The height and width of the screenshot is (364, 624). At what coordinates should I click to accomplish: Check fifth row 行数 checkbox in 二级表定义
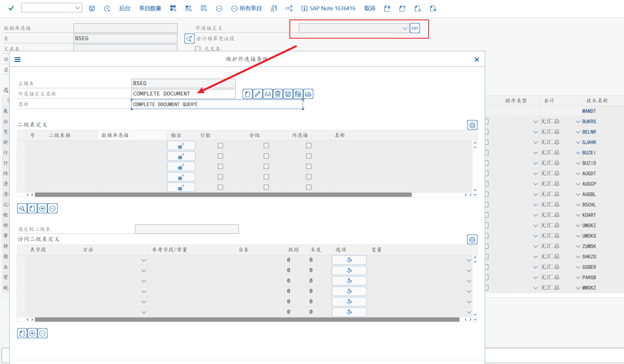coord(220,187)
